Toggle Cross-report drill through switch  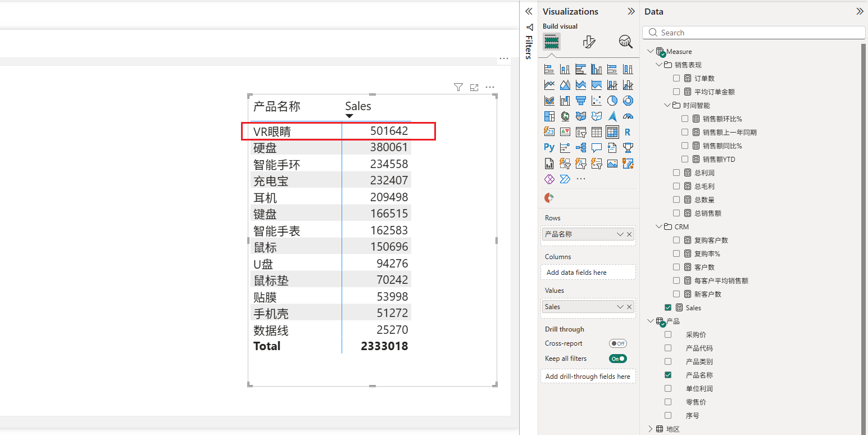pos(617,343)
